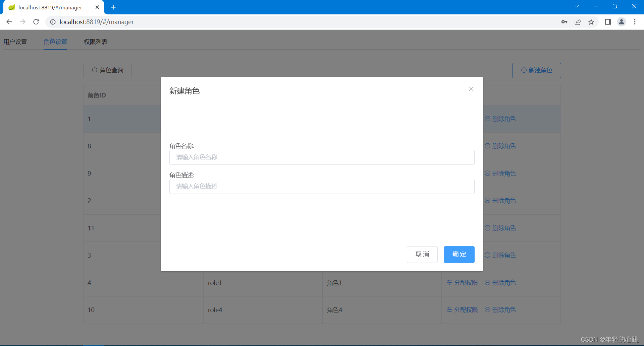Delete role in row with ID 8
This screenshot has width=644, height=346.
click(x=500, y=146)
